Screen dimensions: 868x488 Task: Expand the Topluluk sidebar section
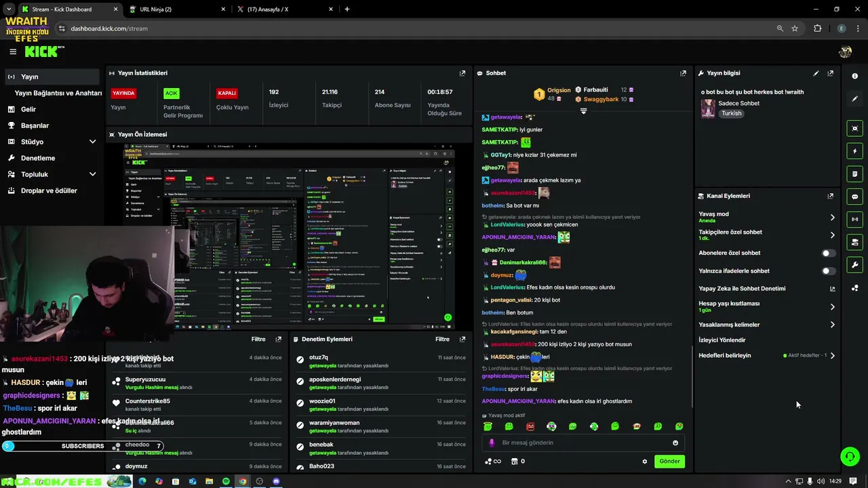(92, 174)
